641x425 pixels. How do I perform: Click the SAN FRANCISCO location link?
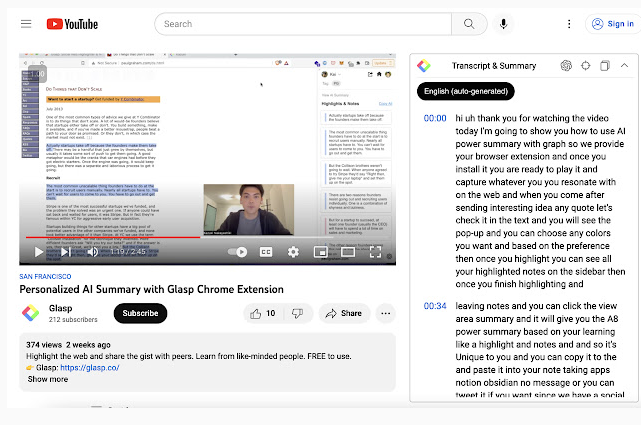tap(45, 277)
